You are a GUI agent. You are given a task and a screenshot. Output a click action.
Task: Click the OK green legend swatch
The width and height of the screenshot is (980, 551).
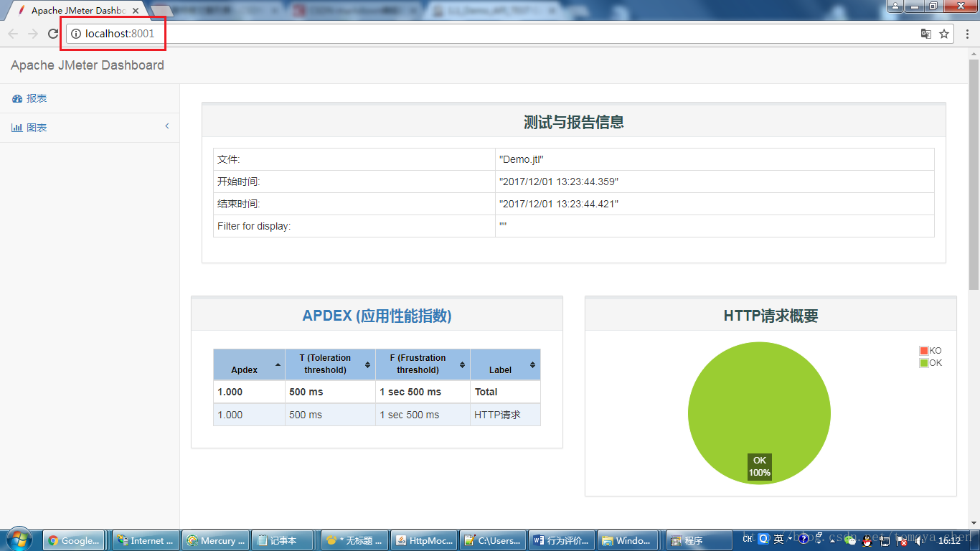point(924,363)
